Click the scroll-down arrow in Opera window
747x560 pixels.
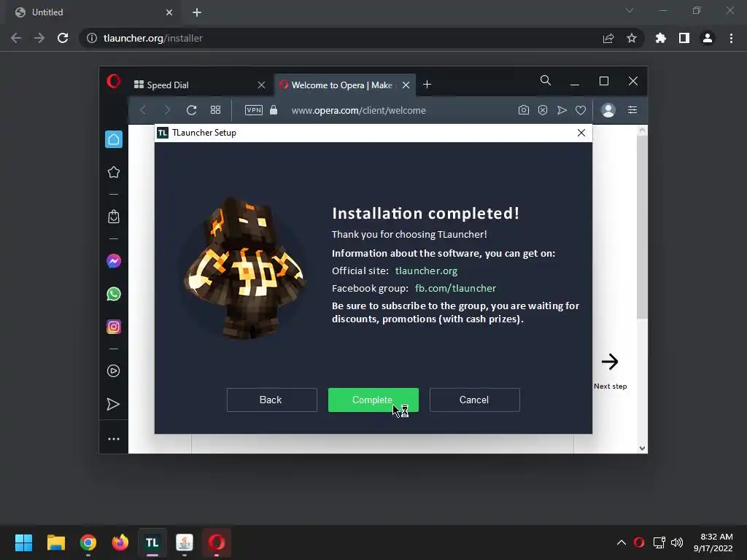(x=642, y=448)
